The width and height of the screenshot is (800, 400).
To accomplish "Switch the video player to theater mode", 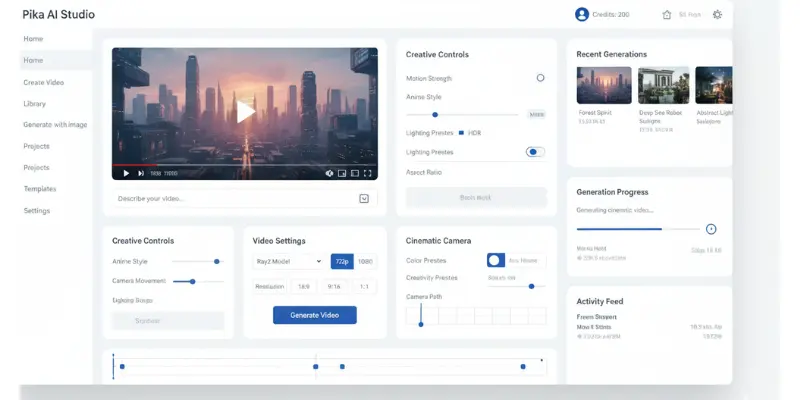I will [x=355, y=173].
